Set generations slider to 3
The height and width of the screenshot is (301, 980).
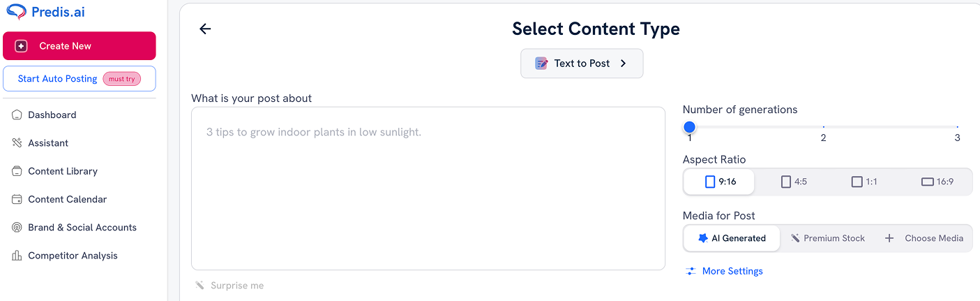(x=957, y=127)
